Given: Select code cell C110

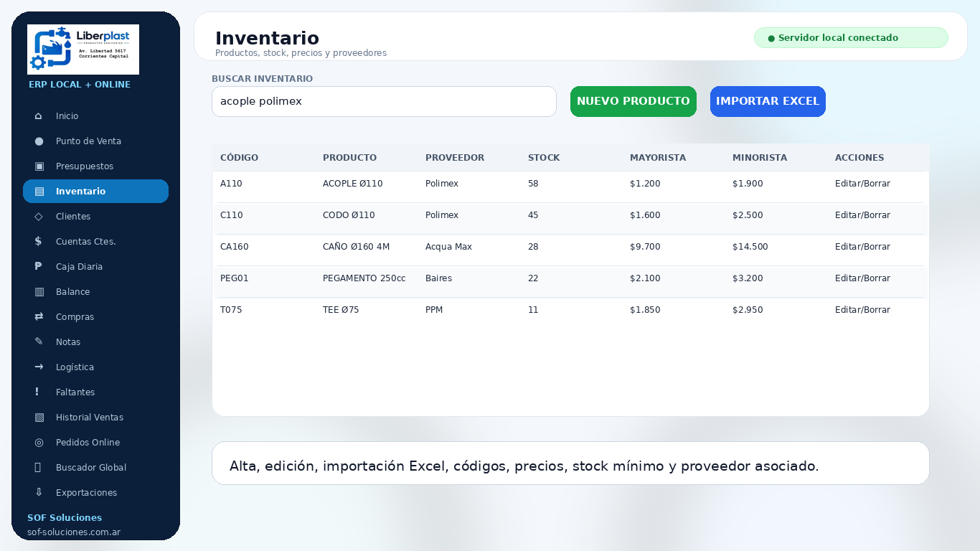Looking at the screenshot, I should click(231, 215).
